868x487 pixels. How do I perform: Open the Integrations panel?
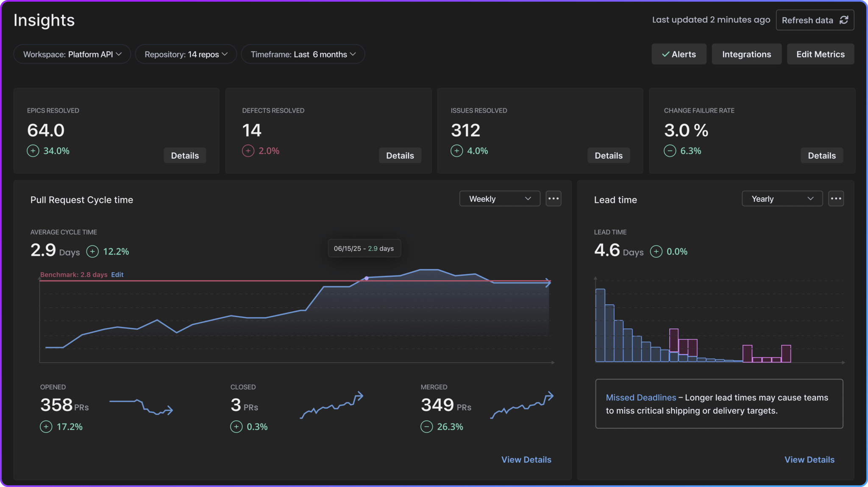pos(746,54)
